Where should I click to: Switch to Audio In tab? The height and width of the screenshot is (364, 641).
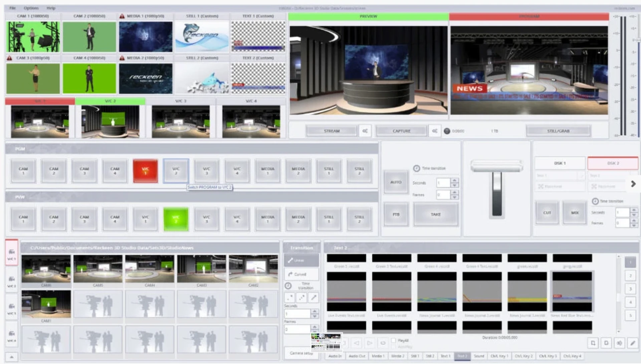[335, 356]
